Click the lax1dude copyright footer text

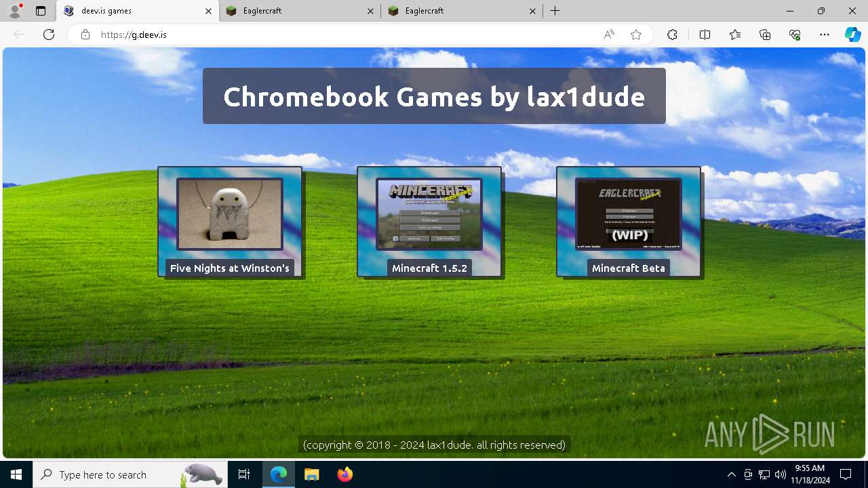(x=434, y=445)
